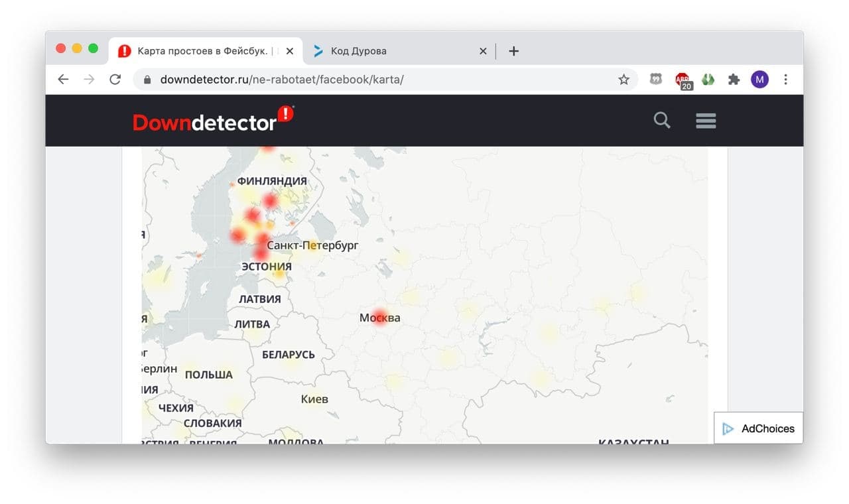Click the yellow macOS minimize window button
This screenshot has height=504, width=849.
[x=77, y=48]
